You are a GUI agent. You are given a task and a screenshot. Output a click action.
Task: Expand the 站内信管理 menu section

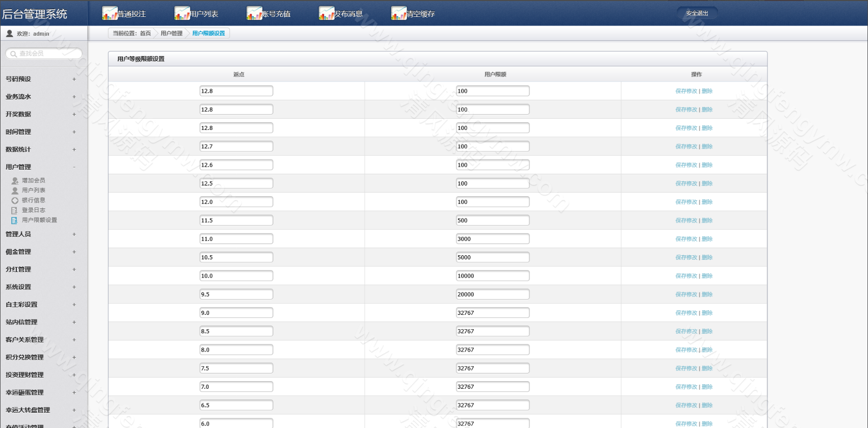click(74, 322)
